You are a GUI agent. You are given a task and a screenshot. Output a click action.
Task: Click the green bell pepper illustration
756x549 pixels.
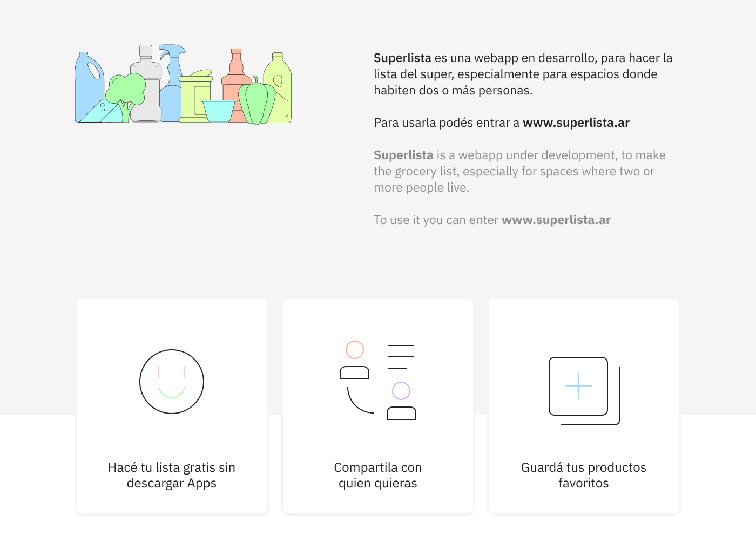[256, 101]
